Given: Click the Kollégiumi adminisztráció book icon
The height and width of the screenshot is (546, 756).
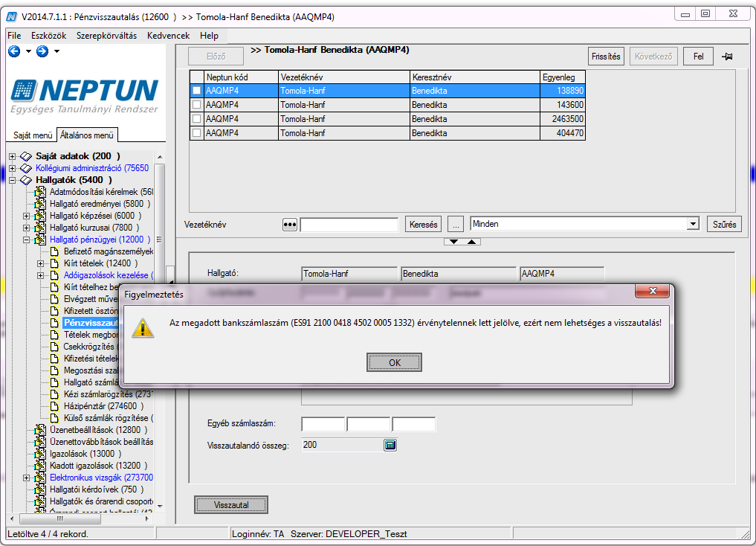Looking at the screenshot, I should coord(25,168).
